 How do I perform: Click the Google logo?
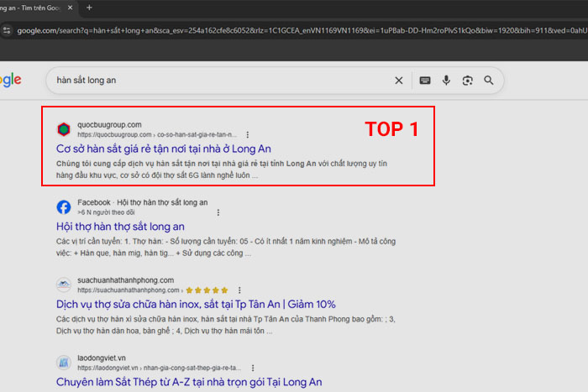(x=10, y=80)
